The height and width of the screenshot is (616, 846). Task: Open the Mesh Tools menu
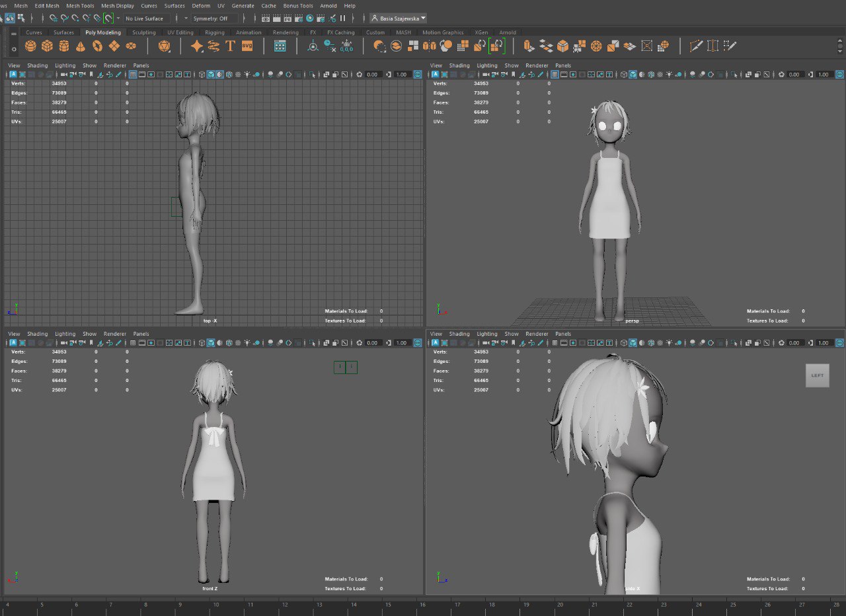click(x=80, y=6)
